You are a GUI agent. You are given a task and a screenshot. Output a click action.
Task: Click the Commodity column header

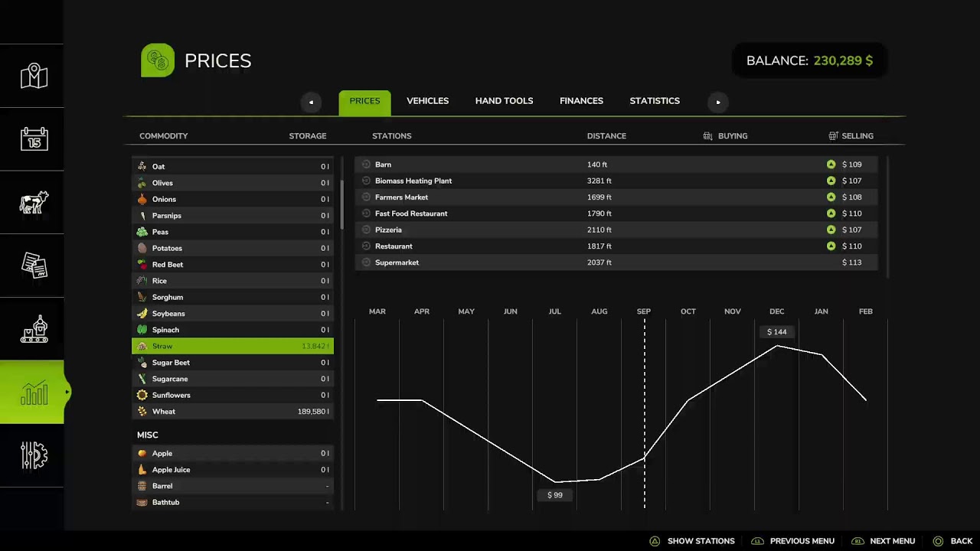point(163,135)
